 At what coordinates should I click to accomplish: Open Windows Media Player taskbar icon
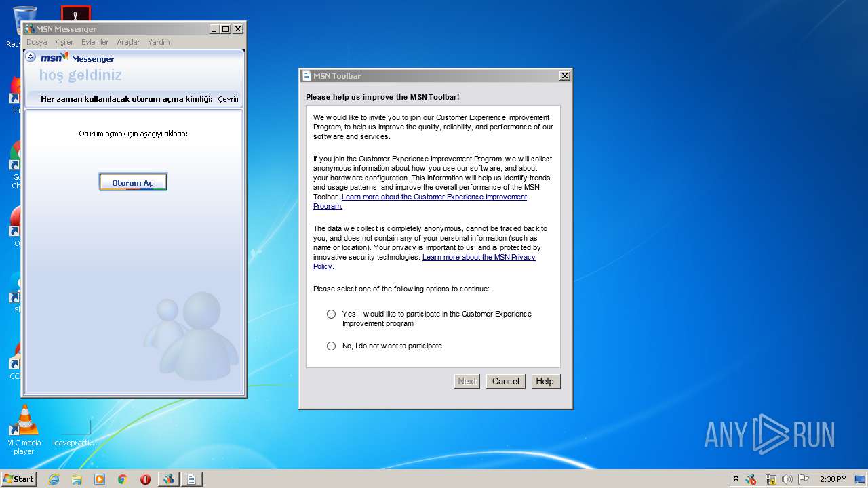pyautogui.click(x=100, y=479)
